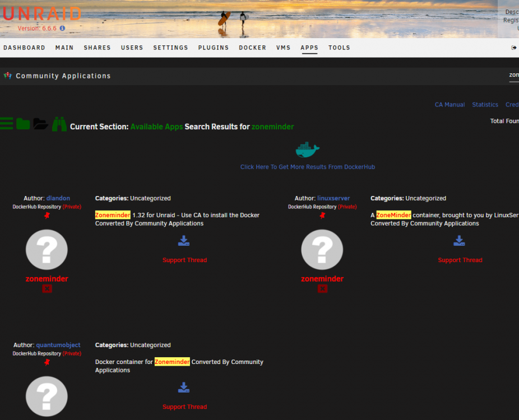Open the Statistics link
This screenshot has height=420, width=519.
coord(485,105)
